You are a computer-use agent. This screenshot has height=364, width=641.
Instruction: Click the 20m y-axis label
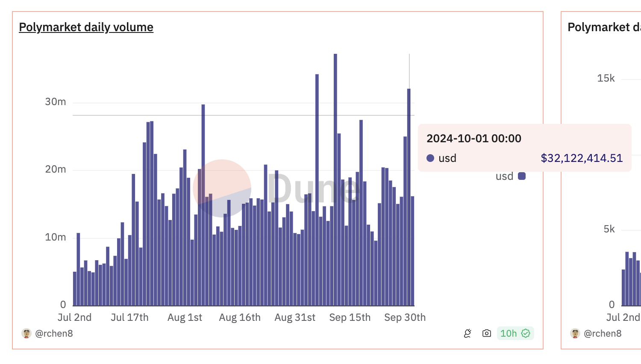[56, 169]
